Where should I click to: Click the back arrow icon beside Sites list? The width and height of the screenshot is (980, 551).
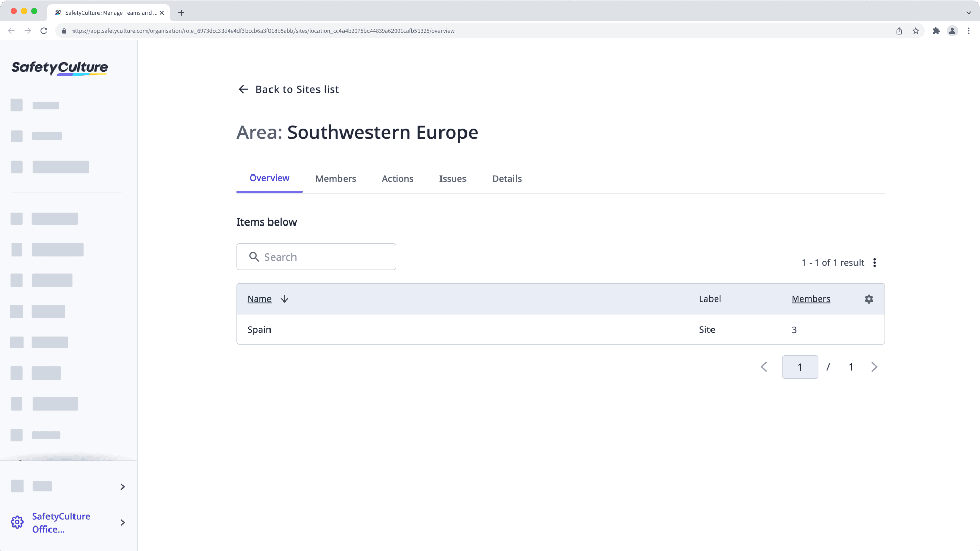[x=243, y=89]
